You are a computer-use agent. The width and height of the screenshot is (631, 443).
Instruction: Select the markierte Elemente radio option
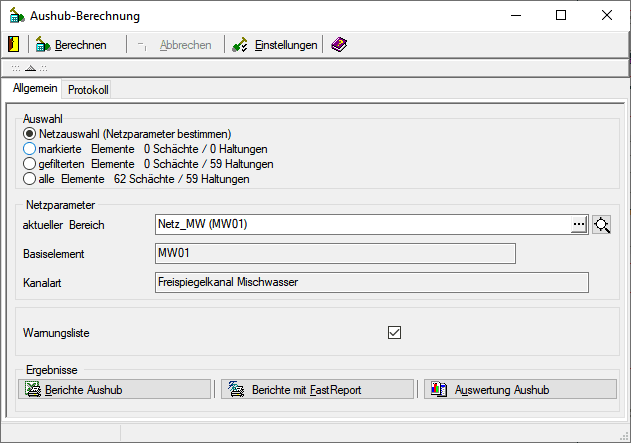[29, 149]
